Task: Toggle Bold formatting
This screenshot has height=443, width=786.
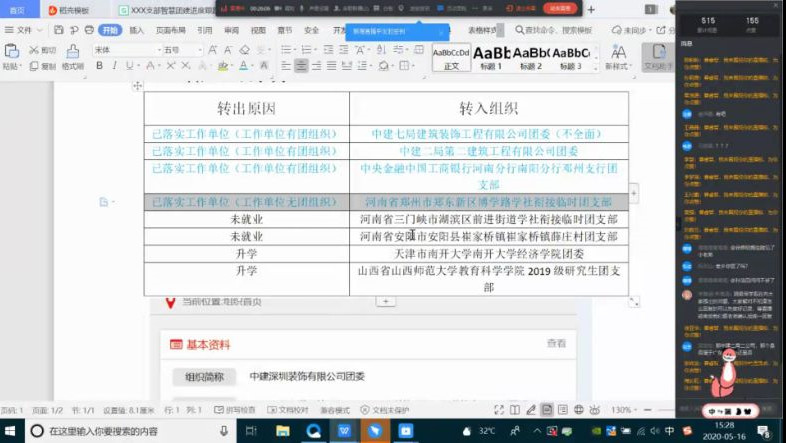Action: pyautogui.click(x=99, y=66)
